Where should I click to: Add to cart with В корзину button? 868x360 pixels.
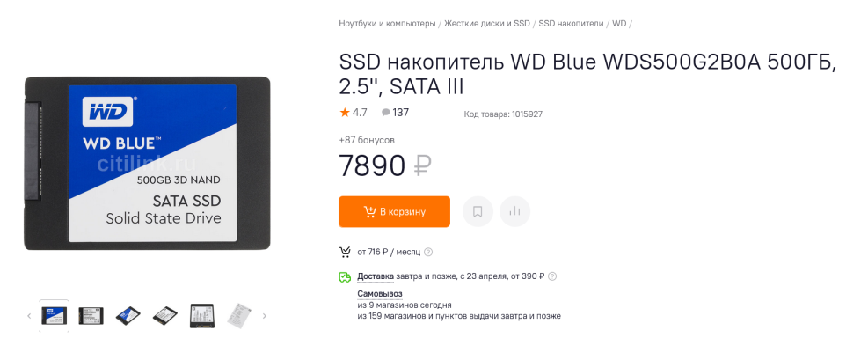click(394, 211)
